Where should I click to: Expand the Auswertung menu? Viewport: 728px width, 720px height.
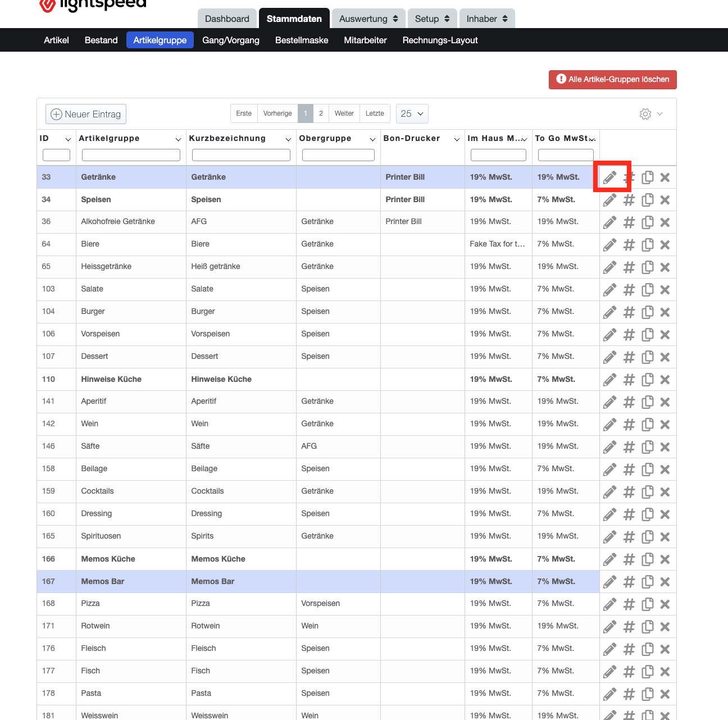point(368,19)
